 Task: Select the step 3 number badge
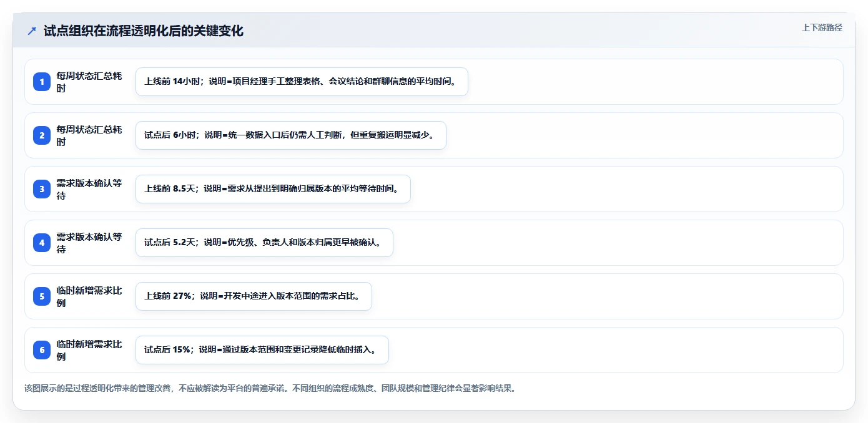tap(42, 189)
